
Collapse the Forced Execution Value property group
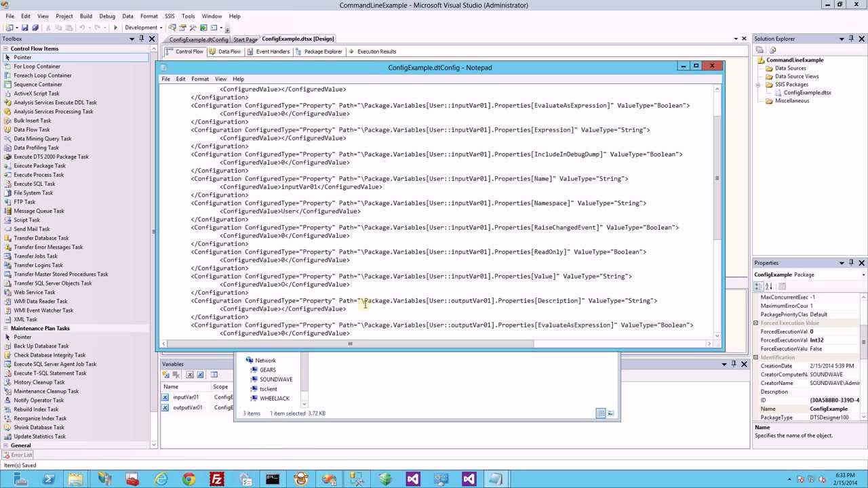(756, 323)
